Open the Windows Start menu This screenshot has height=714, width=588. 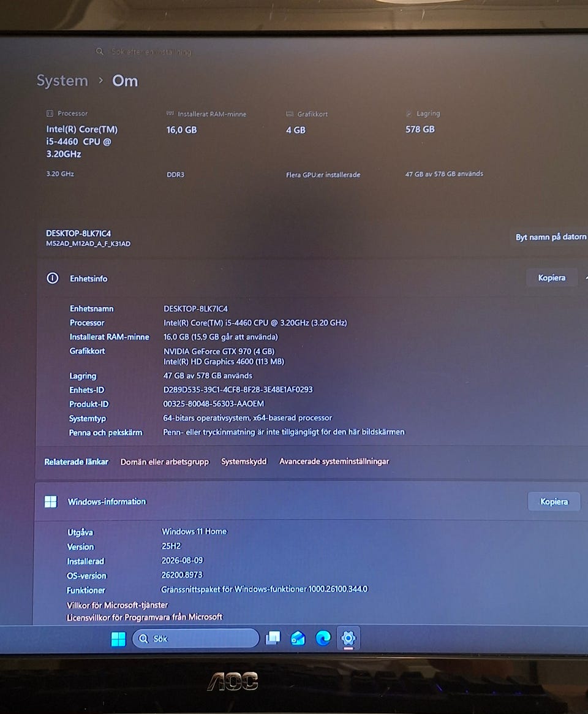[118, 639]
